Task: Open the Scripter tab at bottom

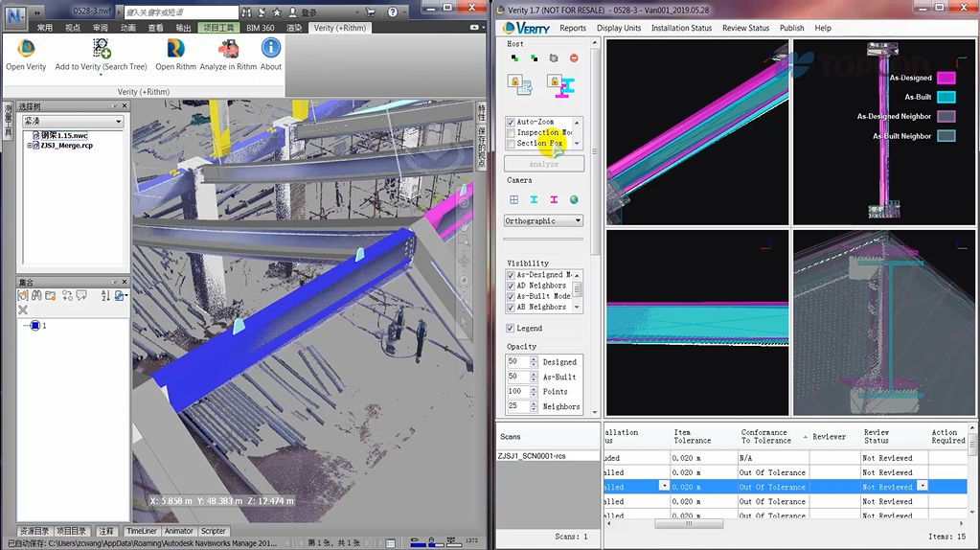Action: point(213,531)
